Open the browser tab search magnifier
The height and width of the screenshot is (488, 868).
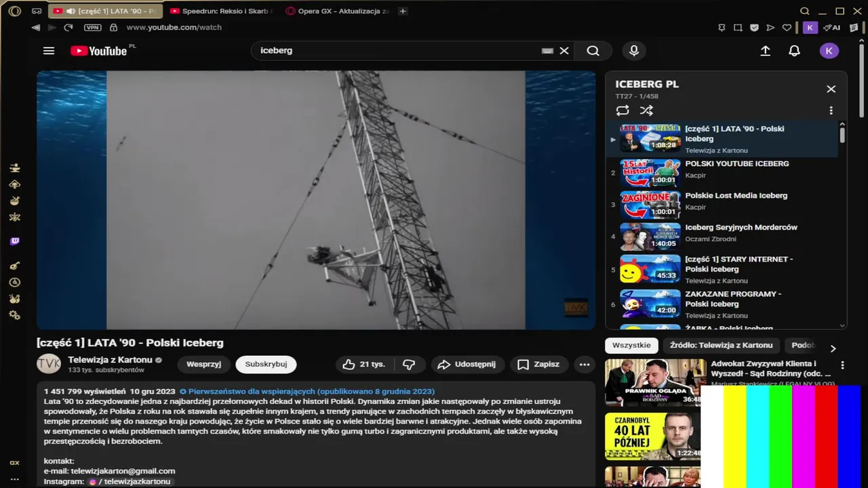(x=805, y=11)
